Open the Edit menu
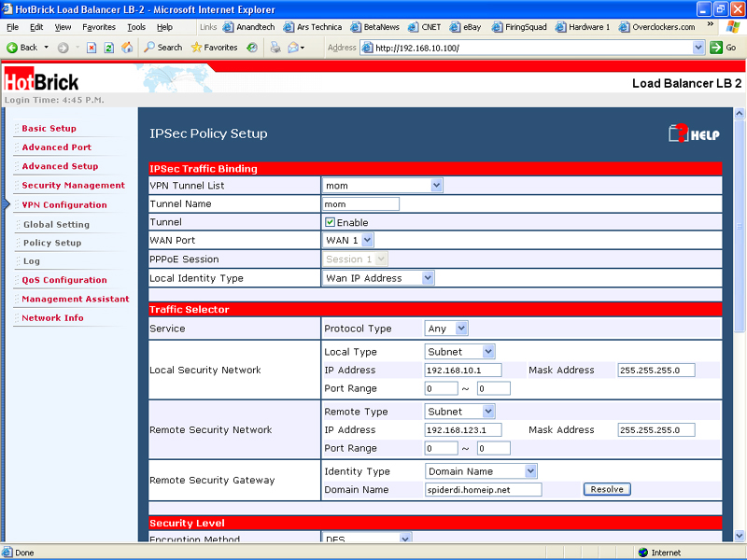747x560 pixels. [x=36, y=27]
